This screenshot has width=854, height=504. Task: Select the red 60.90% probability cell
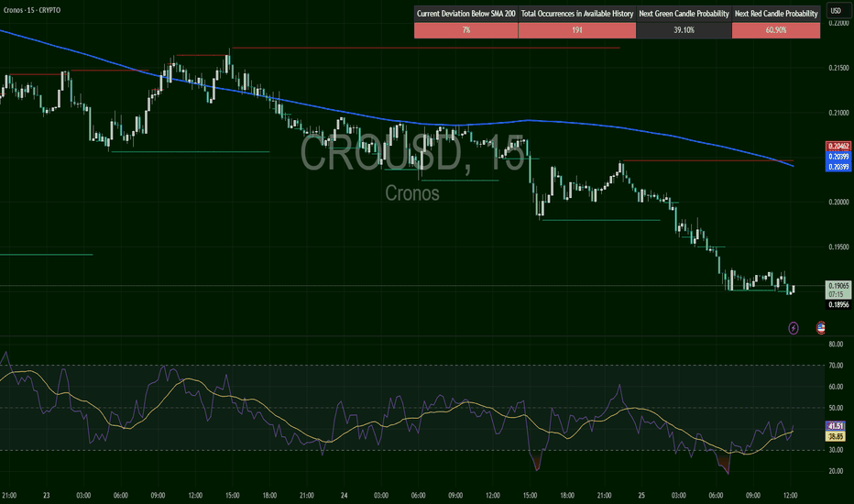pyautogui.click(x=775, y=30)
